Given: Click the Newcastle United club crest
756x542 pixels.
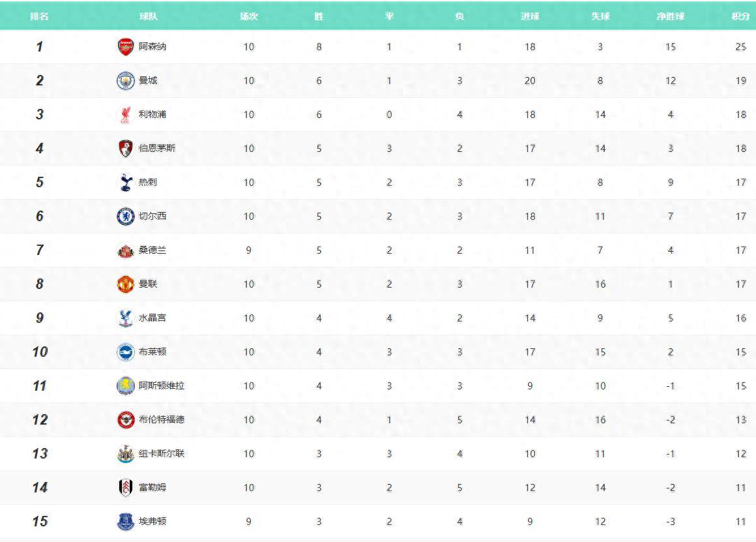Looking at the screenshot, I should 125,454.
